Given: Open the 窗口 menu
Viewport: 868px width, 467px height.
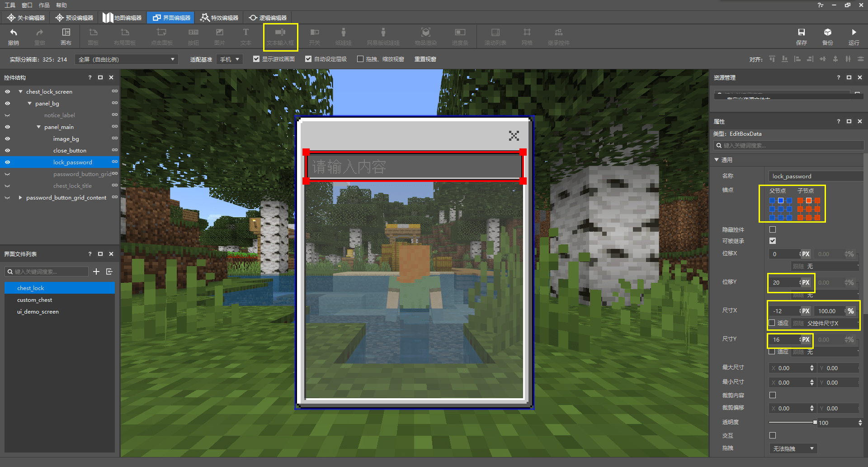Looking at the screenshot, I should pos(27,5).
